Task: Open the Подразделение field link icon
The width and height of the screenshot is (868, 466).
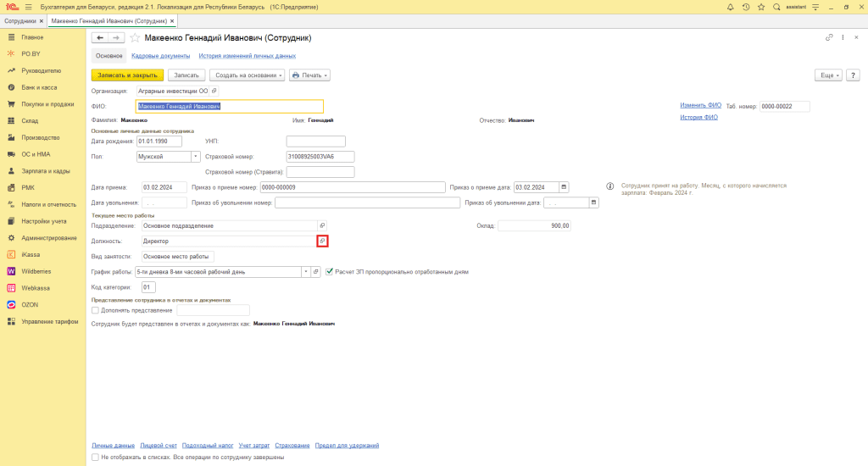Action: tap(322, 226)
